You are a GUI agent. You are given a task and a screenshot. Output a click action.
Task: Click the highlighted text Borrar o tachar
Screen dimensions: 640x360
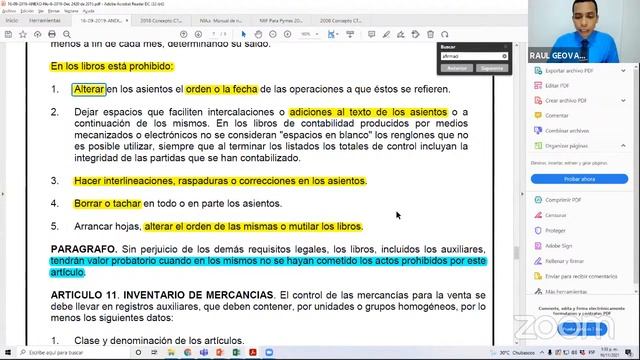(x=107, y=204)
